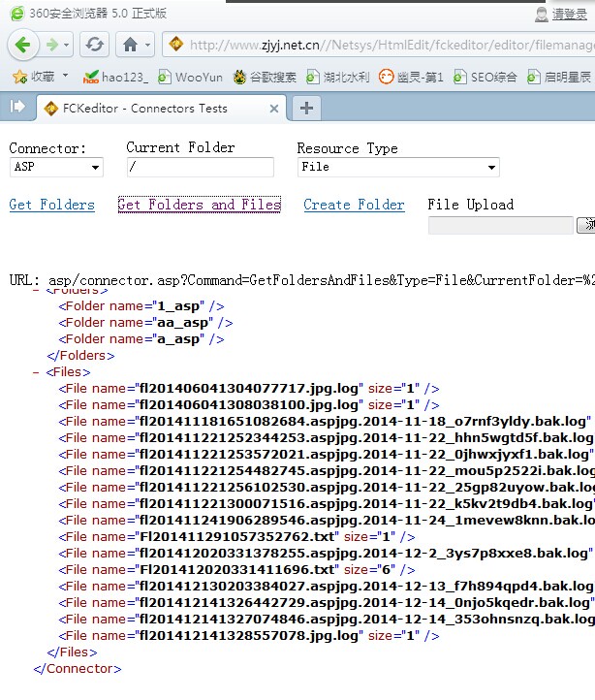Click the browser Back arrow button
This screenshot has height=700, width=595.
(22, 45)
